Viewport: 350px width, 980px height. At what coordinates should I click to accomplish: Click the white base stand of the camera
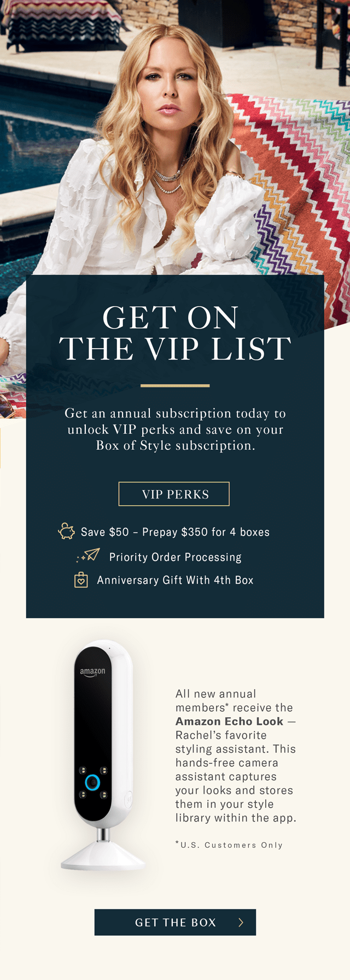[103, 856]
